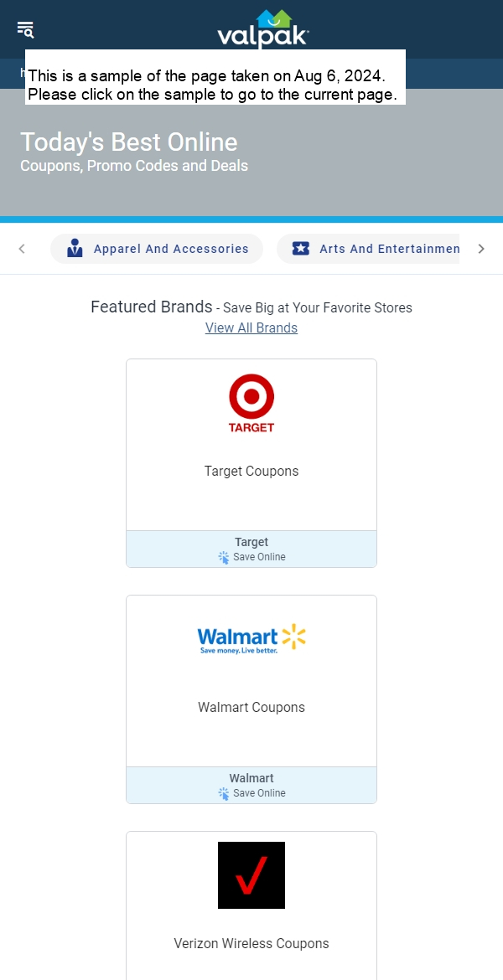Open the Target Coupons link
Screen dimensions: 503x980
[251, 472]
